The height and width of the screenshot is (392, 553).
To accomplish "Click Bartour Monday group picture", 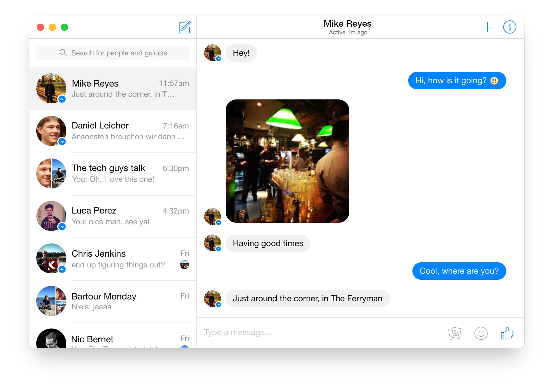I will (x=51, y=301).
